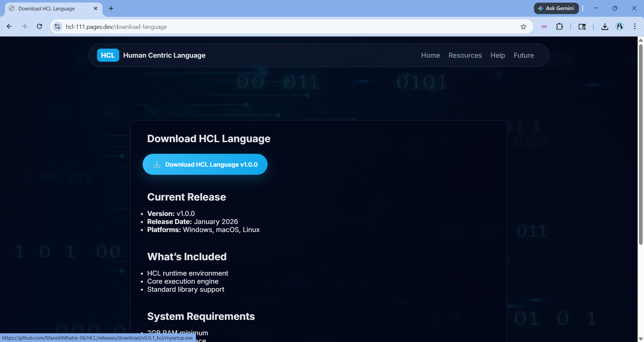The height and width of the screenshot is (342, 644).
Task: Click the Gemini sparkle icon
Action: pyautogui.click(x=541, y=8)
